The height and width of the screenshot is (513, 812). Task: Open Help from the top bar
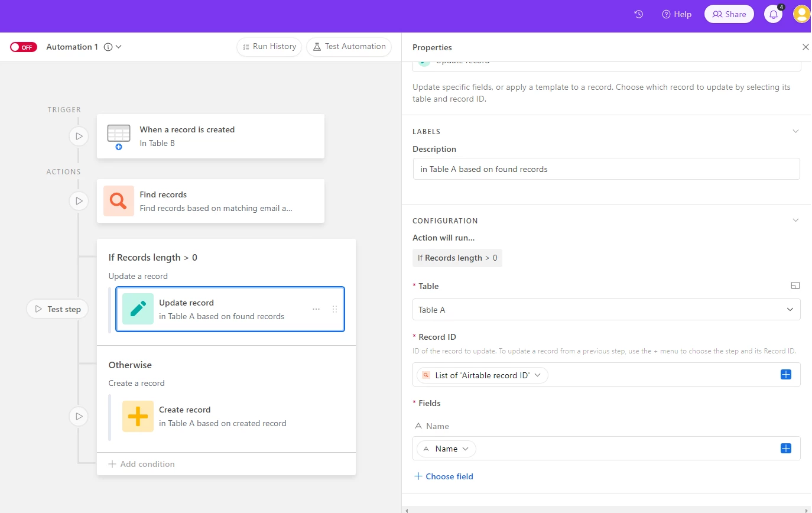click(x=677, y=14)
